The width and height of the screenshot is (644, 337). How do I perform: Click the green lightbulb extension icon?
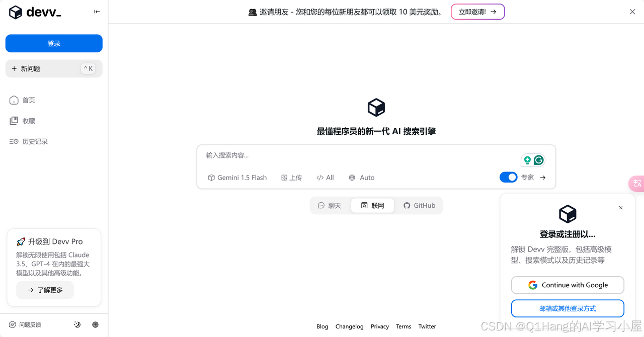(x=527, y=160)
